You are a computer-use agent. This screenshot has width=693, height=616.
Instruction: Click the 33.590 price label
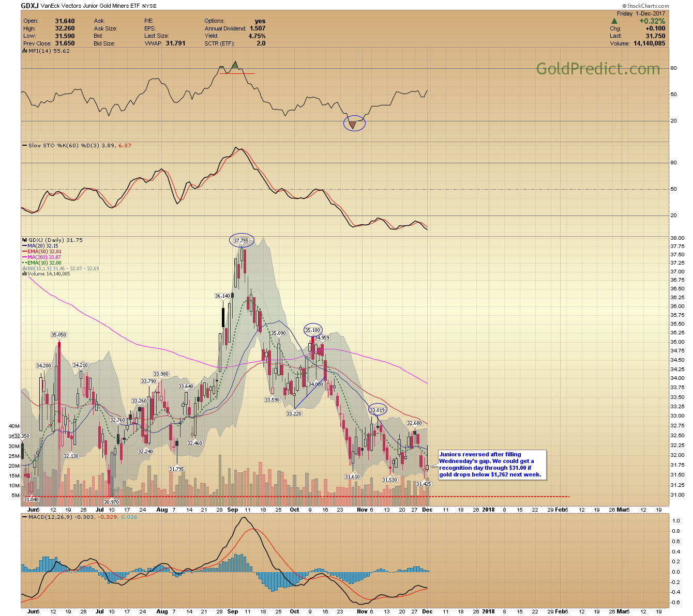point(272,400)
